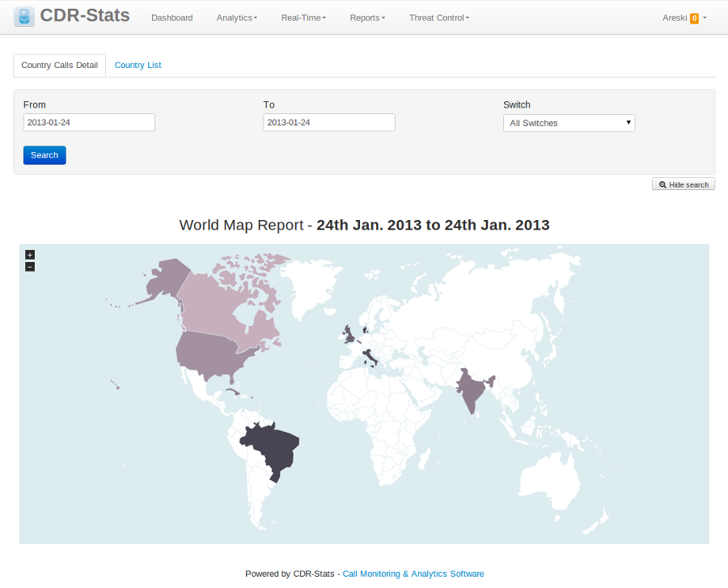Hide the search panel
This screenshot has width=728, height=588.
(684, 184)
